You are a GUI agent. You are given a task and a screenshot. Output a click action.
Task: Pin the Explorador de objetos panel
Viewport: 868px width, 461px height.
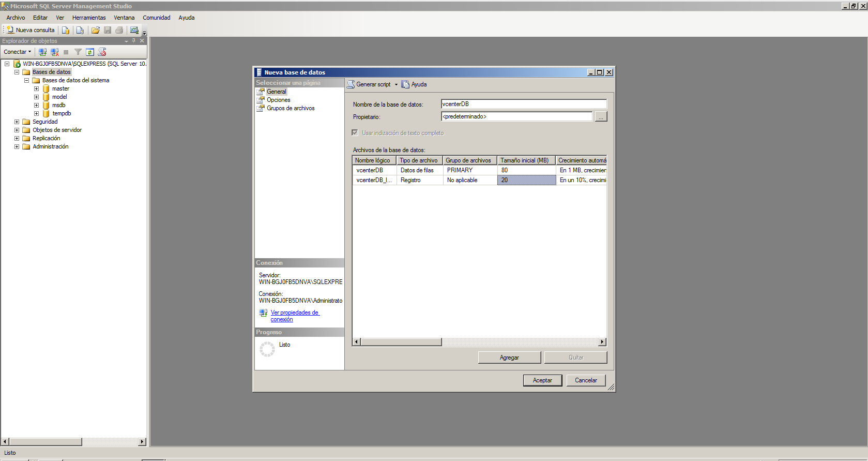pos(134,41)
